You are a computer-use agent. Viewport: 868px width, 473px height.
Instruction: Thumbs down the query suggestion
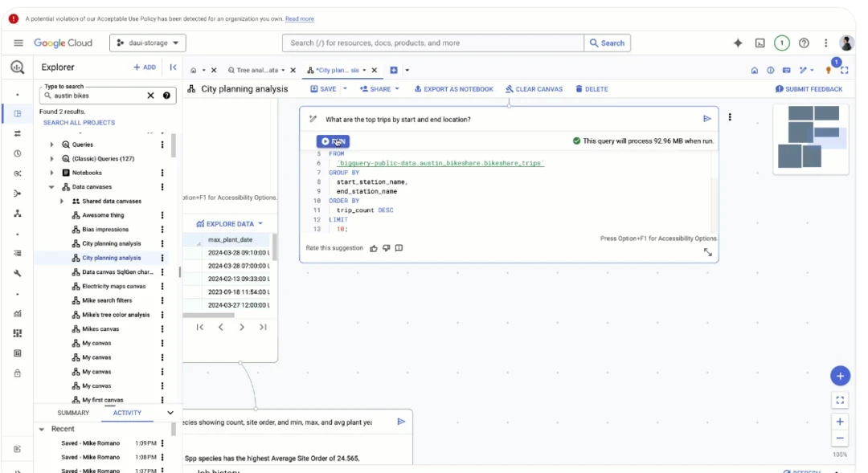click(x=387, y=248)
